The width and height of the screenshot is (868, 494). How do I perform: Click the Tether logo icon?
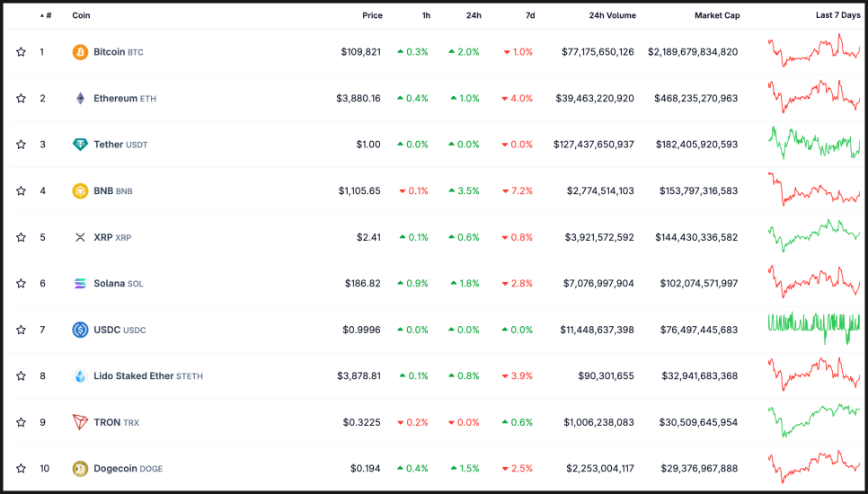(80, 145)
